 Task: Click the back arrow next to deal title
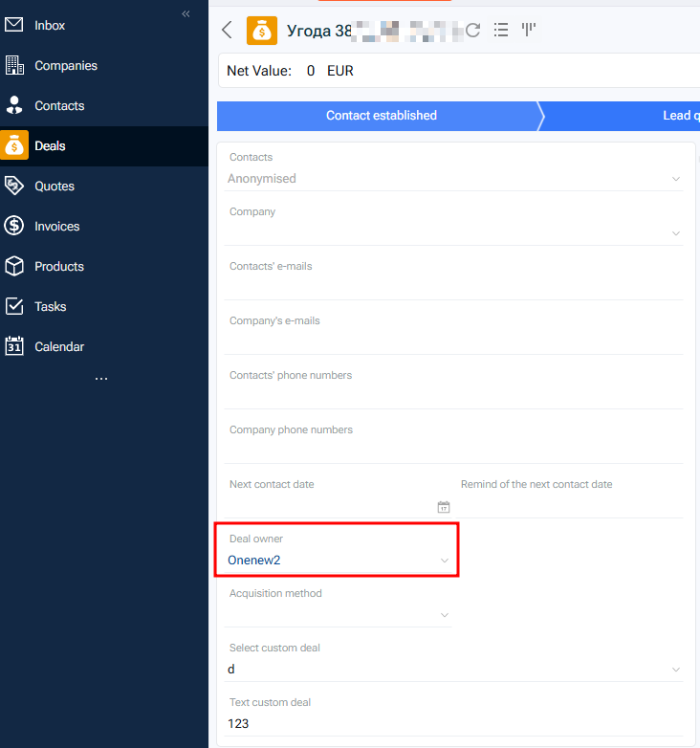[x=227, y=30]
